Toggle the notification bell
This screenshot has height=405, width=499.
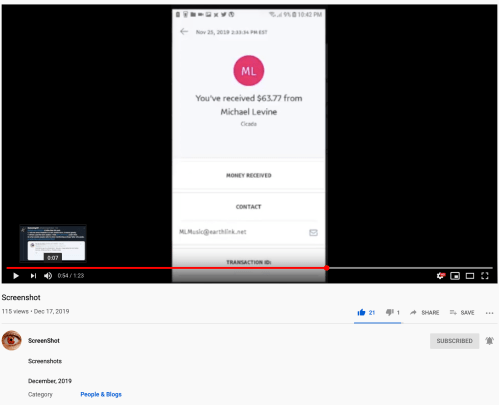pos(489,341)
